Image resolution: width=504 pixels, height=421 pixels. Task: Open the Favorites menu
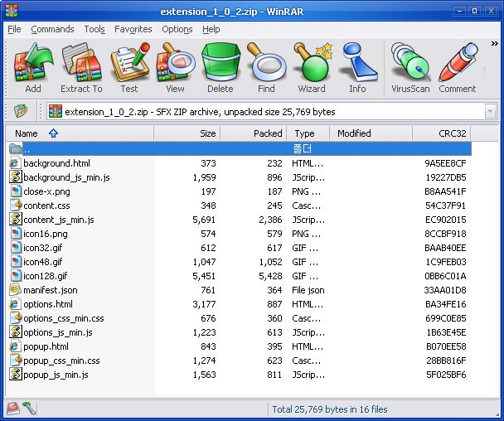click(133, 29)
